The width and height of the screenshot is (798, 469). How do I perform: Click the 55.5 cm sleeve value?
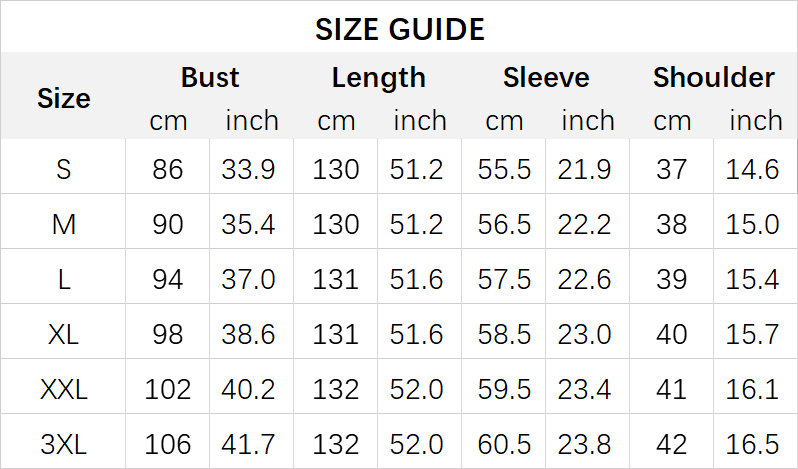[x=504, y=170]
